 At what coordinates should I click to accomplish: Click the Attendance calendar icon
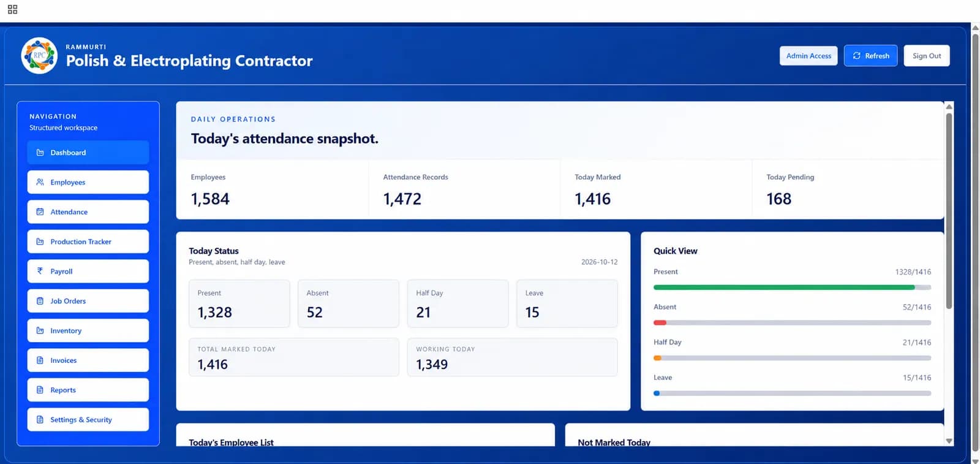point(40,212)
